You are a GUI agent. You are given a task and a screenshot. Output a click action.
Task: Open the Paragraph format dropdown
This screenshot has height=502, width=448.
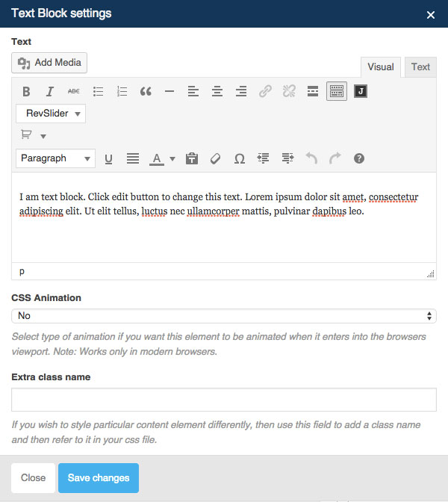[x=55, y=158]
